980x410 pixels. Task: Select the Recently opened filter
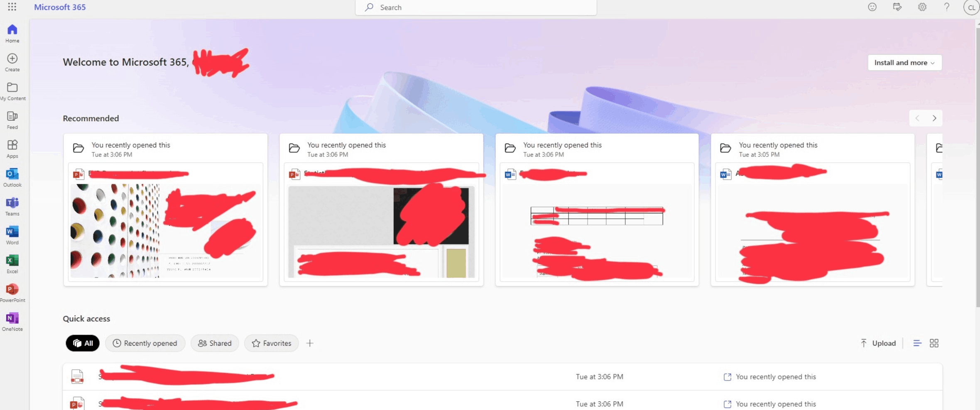(x=145, y=343)
